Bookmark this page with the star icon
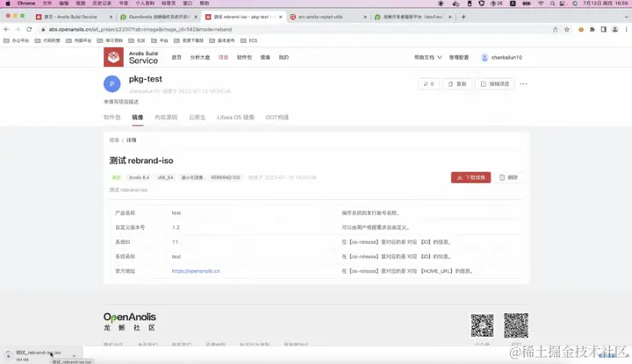This screenshot has height=364, width=632. tap(567, 30)
